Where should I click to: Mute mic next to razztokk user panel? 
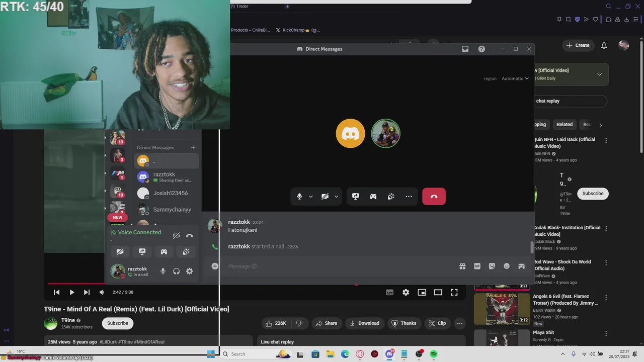pos(163,271)
